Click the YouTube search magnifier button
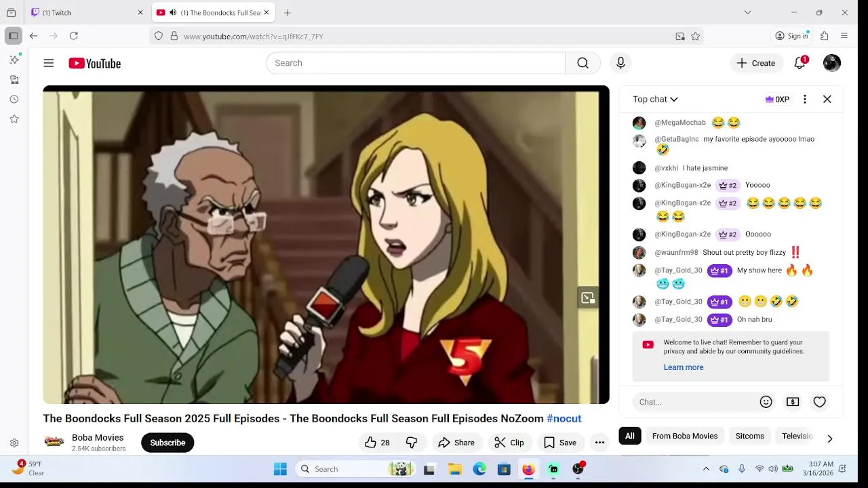This screenshot has height=488, width=868. [583, 63]
